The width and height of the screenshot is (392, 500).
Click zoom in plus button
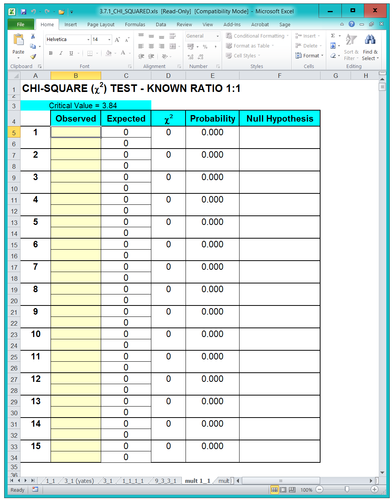[374, 489]
